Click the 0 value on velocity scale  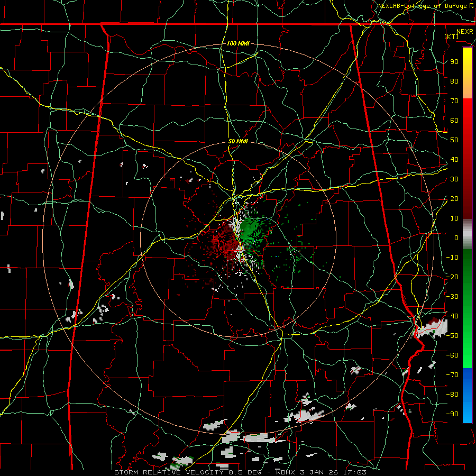pos(456,237)
